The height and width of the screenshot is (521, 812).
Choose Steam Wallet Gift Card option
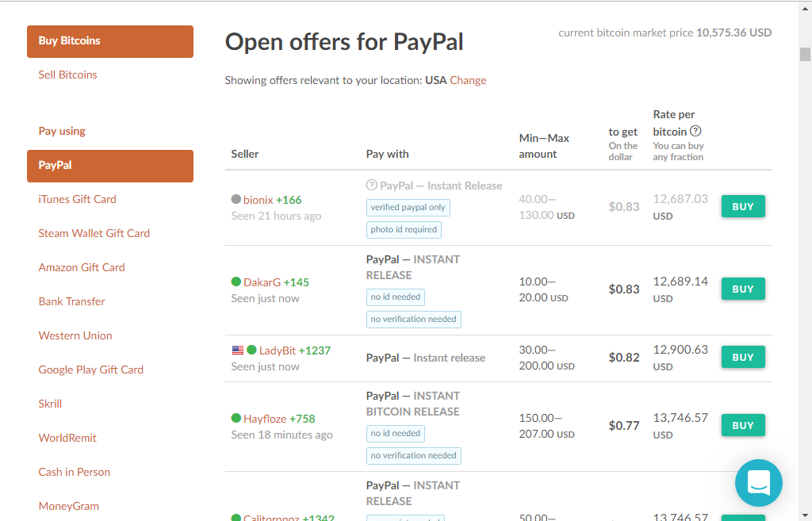94,234
